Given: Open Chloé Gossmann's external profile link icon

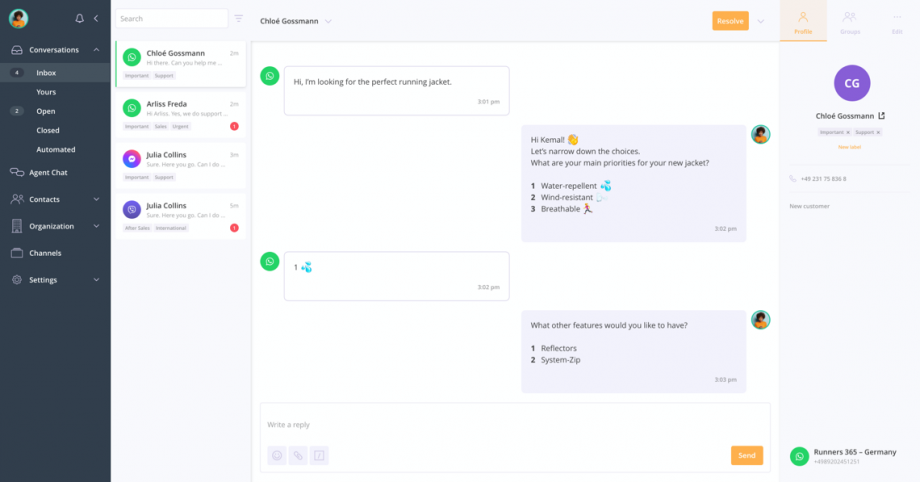Looking at the screenshot, I should (x=881, y=116).
